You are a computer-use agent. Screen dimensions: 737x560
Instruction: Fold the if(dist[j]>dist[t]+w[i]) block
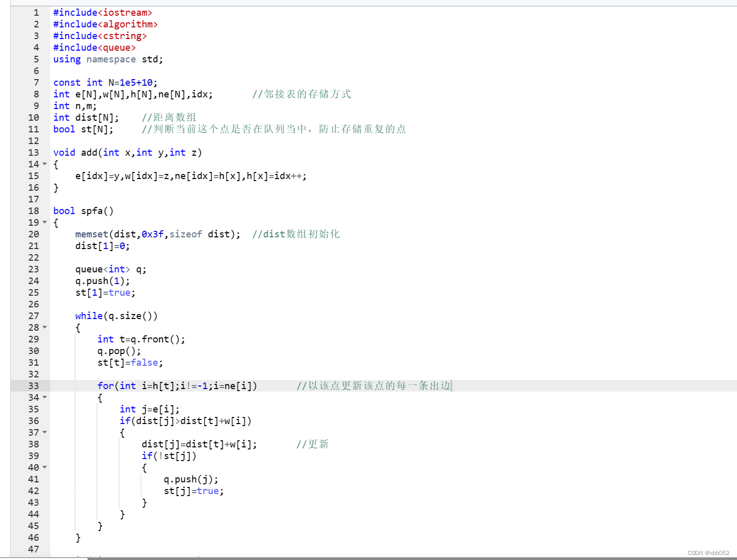45,432
